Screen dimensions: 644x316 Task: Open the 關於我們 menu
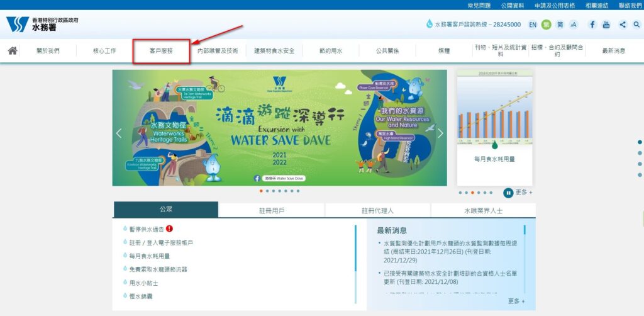click(x=48, y=51)
